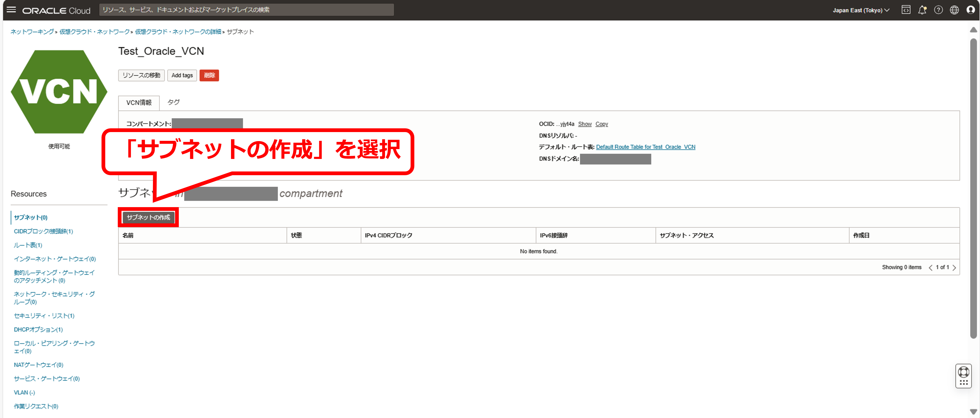
Task: Open Cloud Shell developer tools icon
Action: pos(906,10)
